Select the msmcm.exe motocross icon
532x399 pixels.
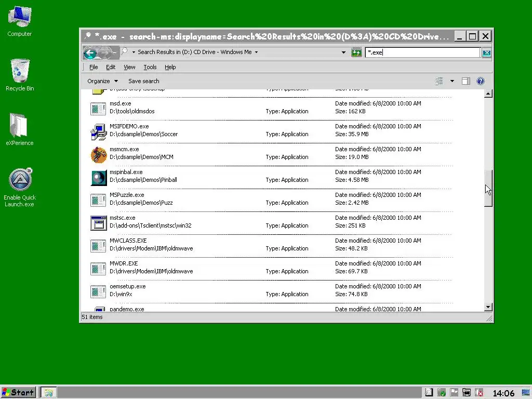99,155
